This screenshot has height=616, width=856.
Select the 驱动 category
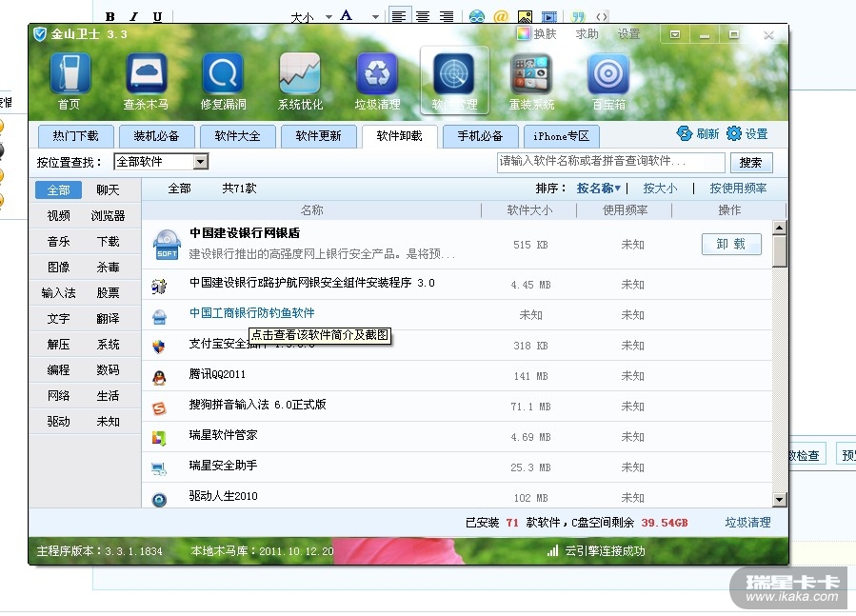(58, 421)
